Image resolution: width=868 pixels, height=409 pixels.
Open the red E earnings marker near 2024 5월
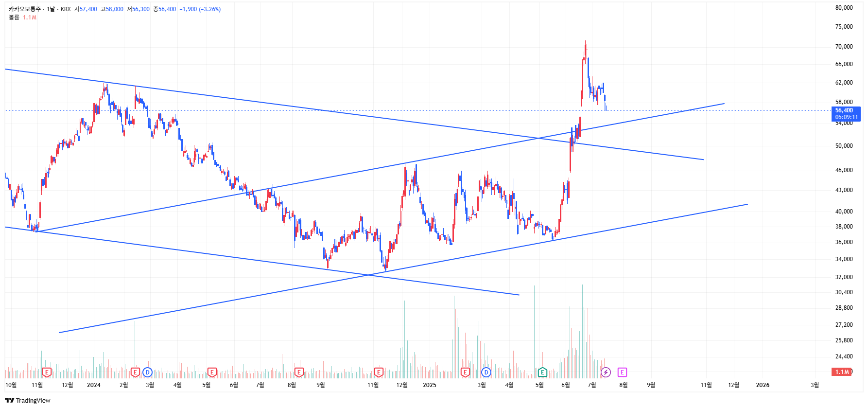[212, 373]
